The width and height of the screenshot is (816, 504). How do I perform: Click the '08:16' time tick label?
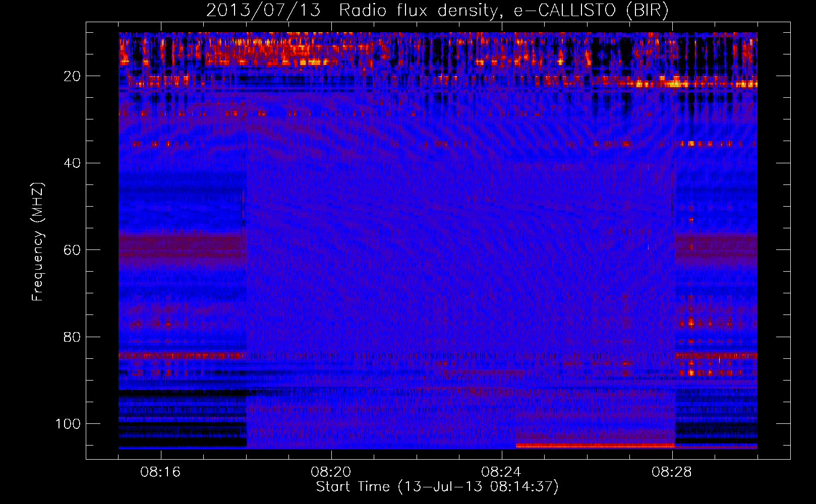point(160,472)
